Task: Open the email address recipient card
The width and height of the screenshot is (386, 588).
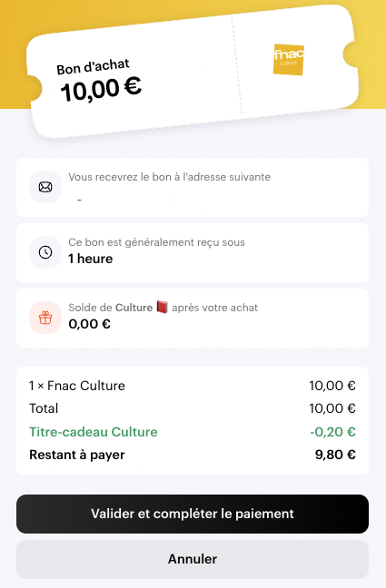Action: click(x=193, y=187)
